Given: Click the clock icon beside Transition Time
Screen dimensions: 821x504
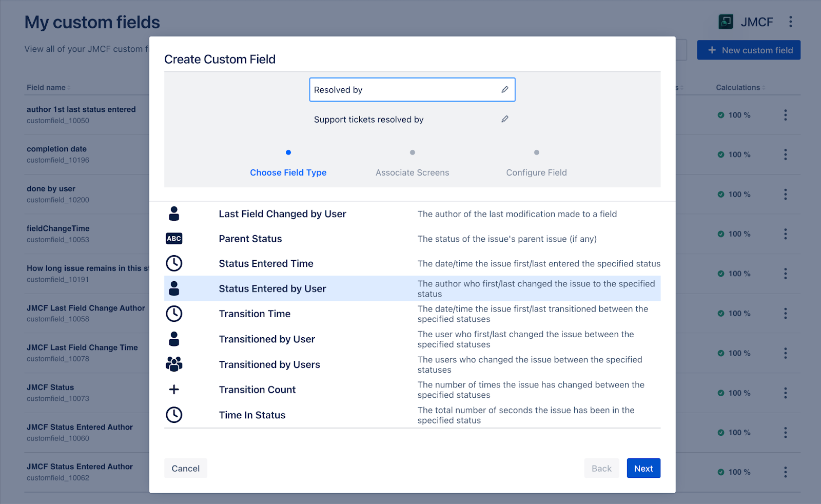Looking at the screenshot, I should (174, 314).
